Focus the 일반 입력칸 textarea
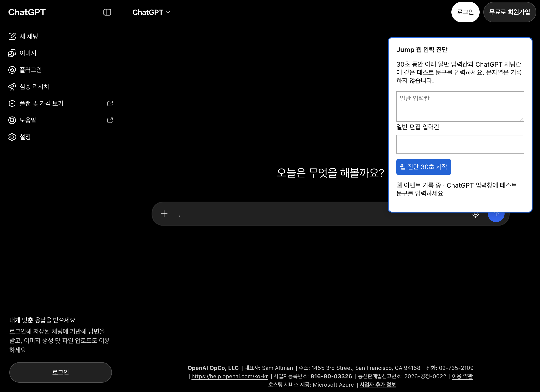 (x=460, y=106)
